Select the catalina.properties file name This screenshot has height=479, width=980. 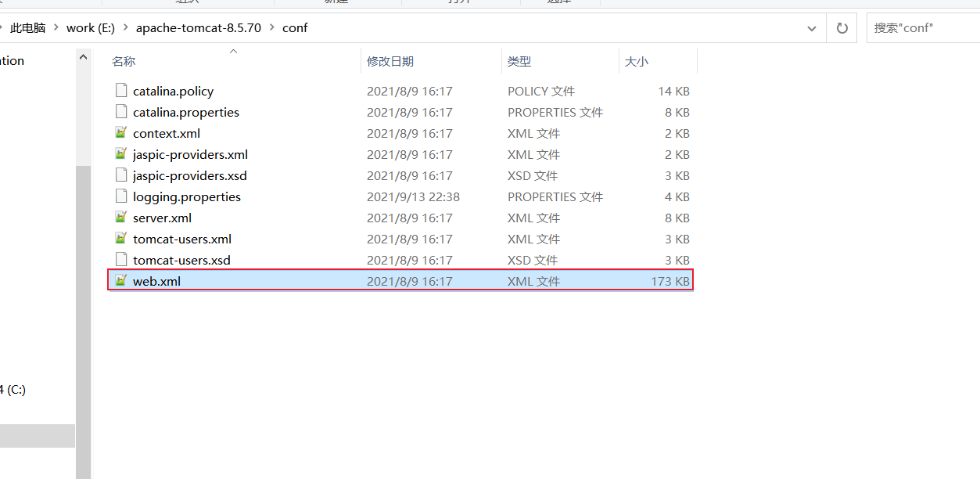(186, 112)
